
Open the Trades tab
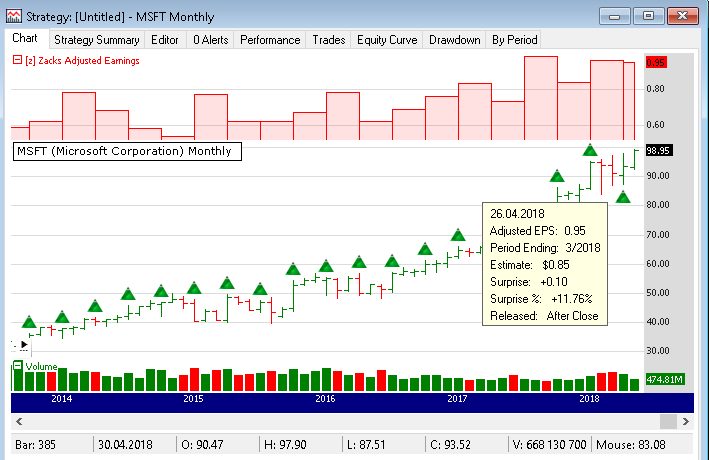click(329, 40)
